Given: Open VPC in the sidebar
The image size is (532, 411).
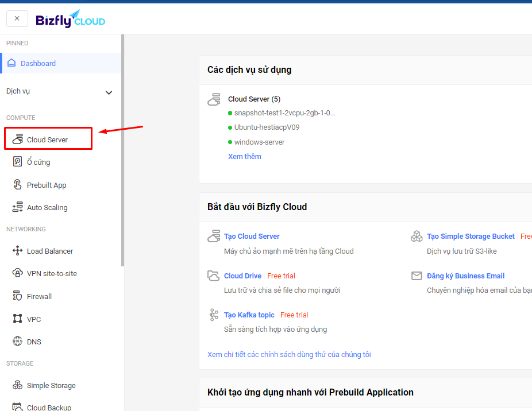Looking at the screenshot, I should tap(34, 319).
